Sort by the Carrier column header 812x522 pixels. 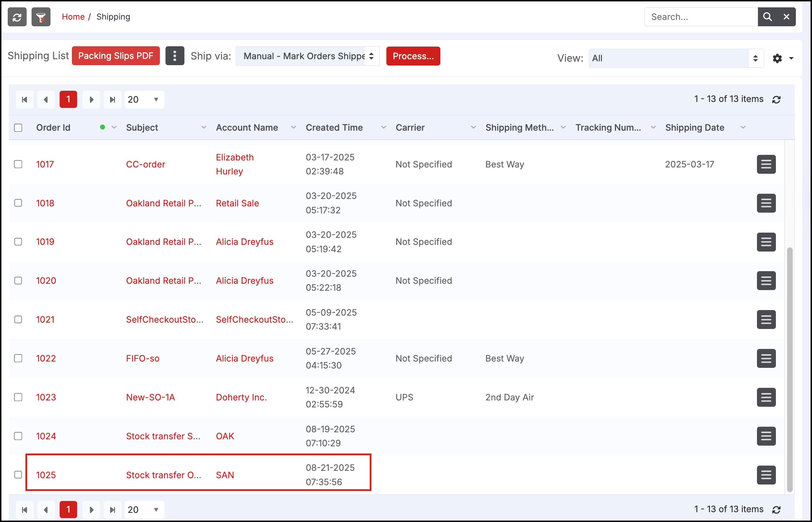point(410,128)
